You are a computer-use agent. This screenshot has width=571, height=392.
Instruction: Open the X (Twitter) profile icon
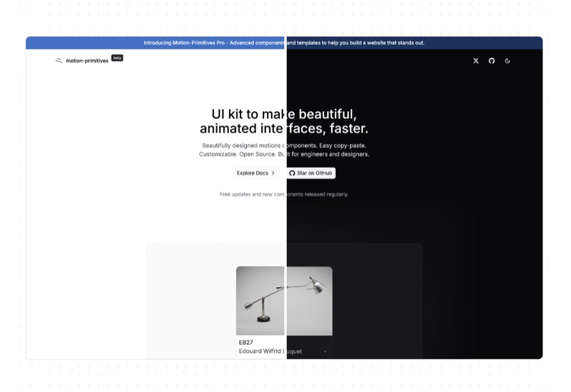click(x=475, y=61)
